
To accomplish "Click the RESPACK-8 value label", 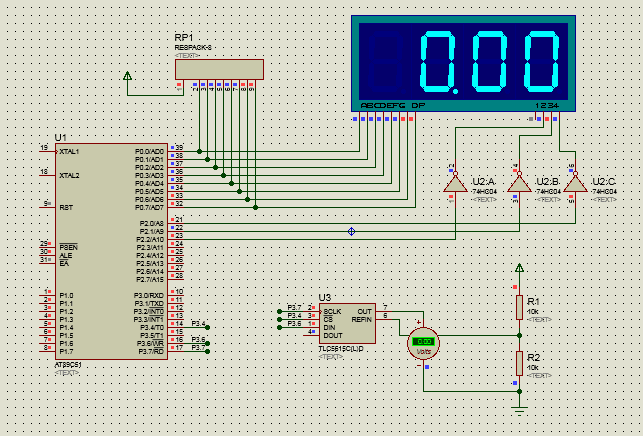I will 193,48.
